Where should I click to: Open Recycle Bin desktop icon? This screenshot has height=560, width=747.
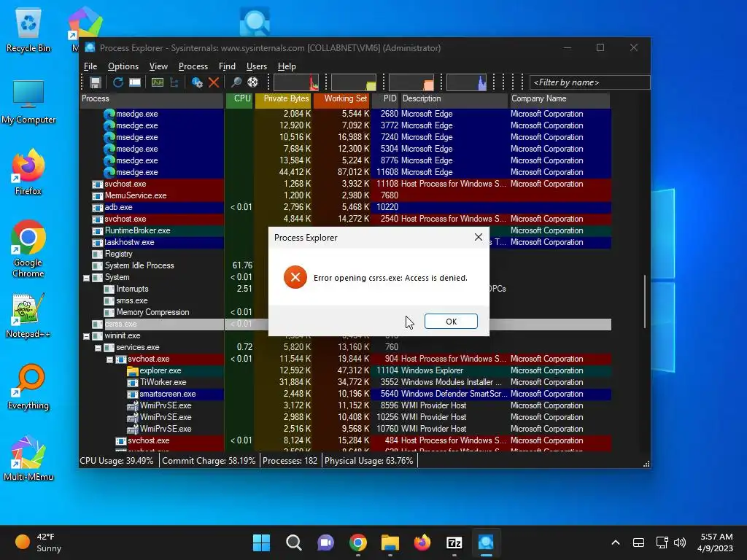tap(28, 30)
